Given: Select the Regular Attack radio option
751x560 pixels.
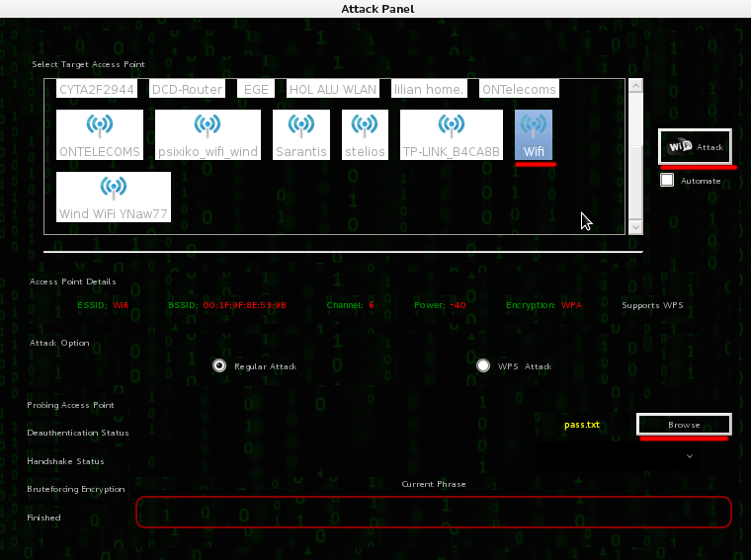Looking at the screenshot, I should [x=219, y=365].
